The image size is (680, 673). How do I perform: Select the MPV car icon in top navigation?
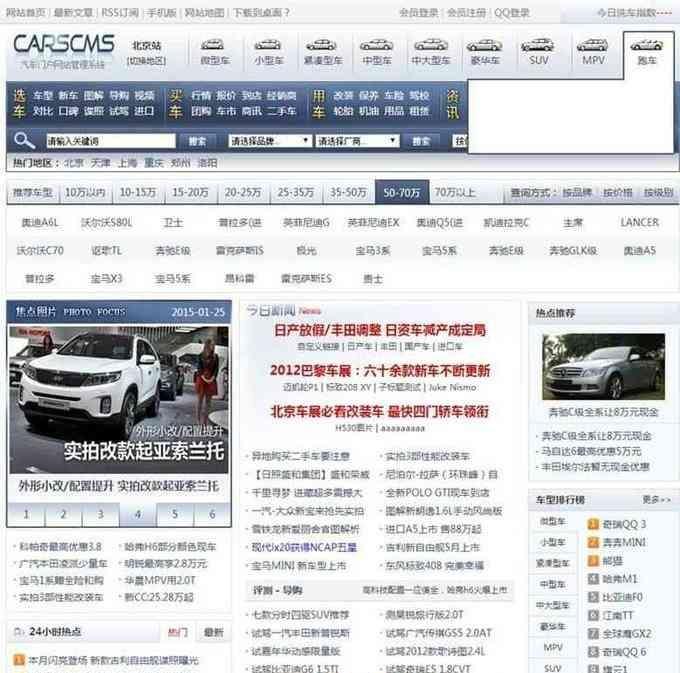(x=592, y=45)
